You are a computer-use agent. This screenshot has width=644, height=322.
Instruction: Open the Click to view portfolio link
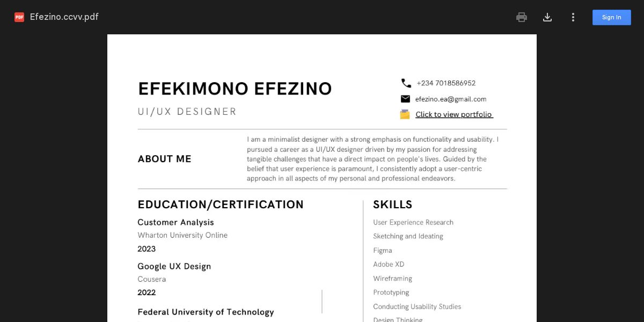(454, 114)
